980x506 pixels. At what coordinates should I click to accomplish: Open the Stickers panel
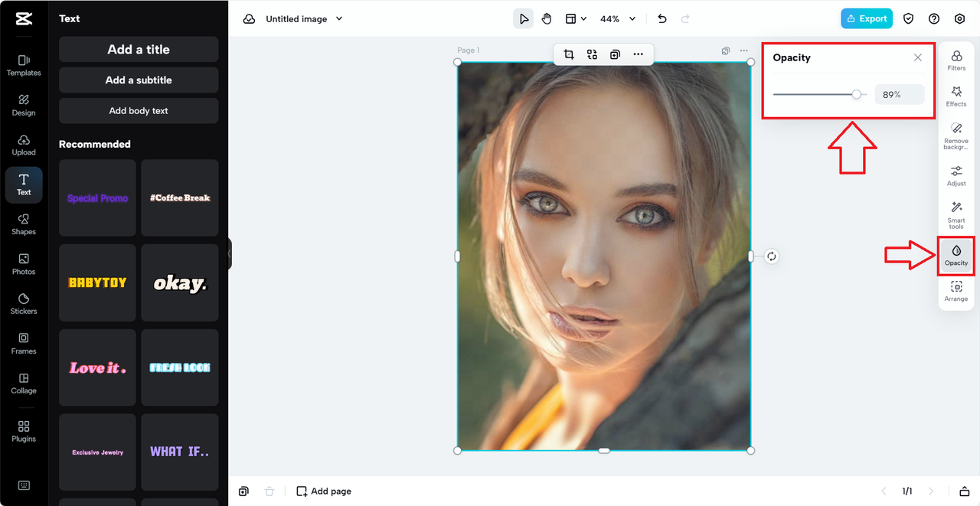pos(24,304)
